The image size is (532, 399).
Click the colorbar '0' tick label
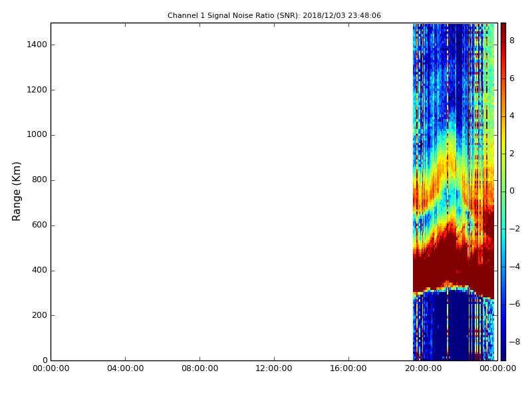pyautogui.click(x=512, y=191)
